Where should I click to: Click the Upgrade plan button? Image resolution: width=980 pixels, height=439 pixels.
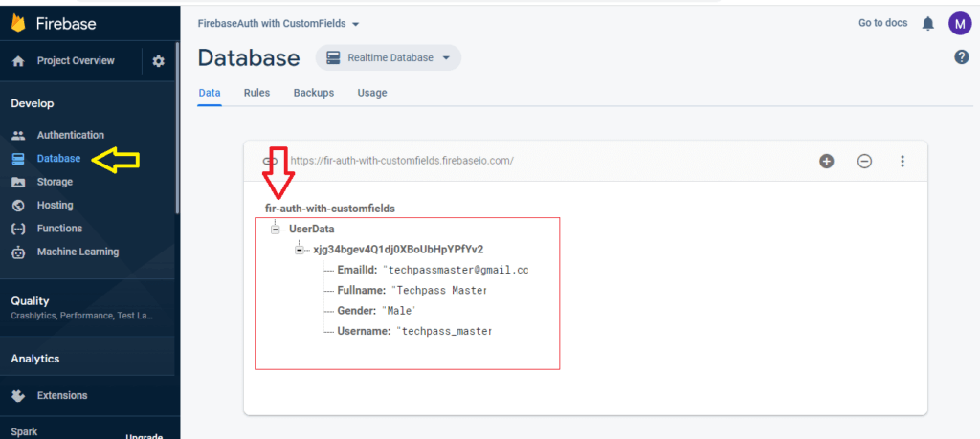pyautogui.click(x=144, y=436)
